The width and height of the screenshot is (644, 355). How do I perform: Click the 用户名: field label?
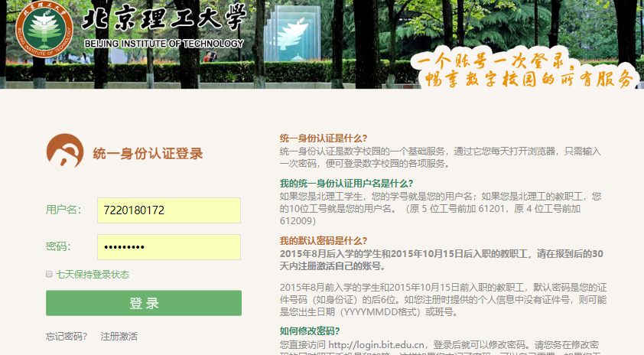click(x=63, y=210)
